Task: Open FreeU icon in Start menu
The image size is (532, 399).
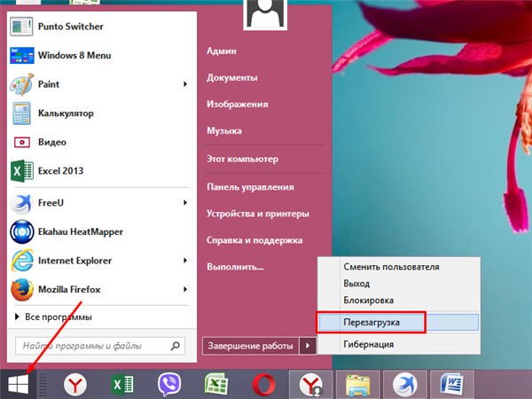Action: [21, 203]
